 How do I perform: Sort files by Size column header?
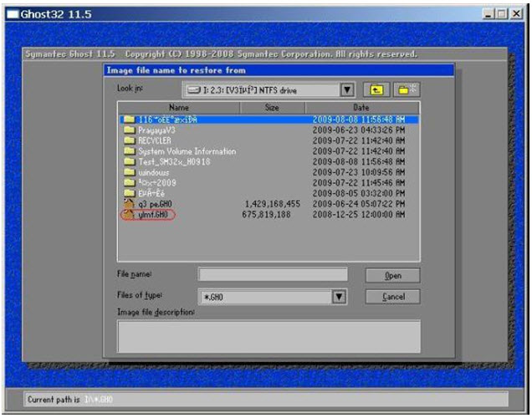point(272,108)
